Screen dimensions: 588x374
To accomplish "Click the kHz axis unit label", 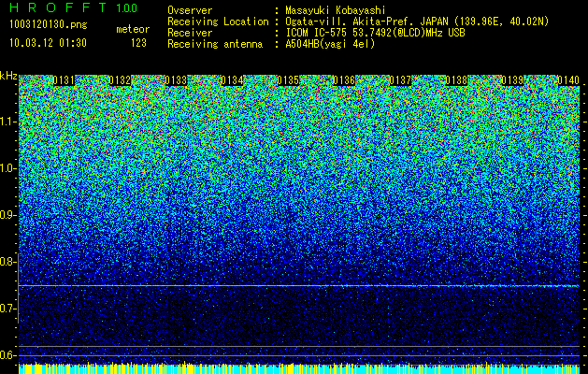I will (x=8, y=76).
